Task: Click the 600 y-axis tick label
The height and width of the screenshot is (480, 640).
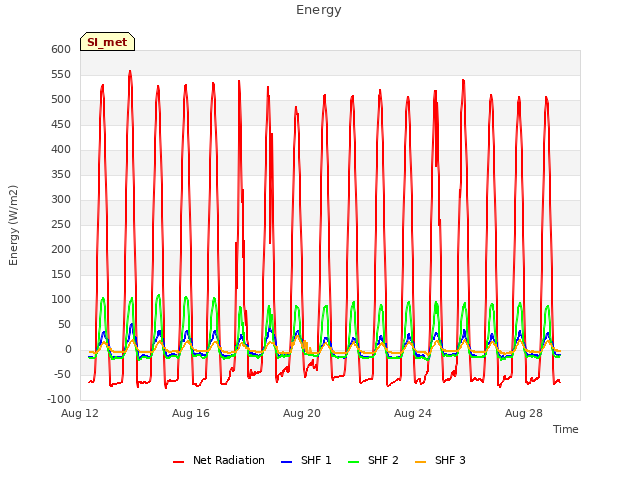Action: point(61,50)
